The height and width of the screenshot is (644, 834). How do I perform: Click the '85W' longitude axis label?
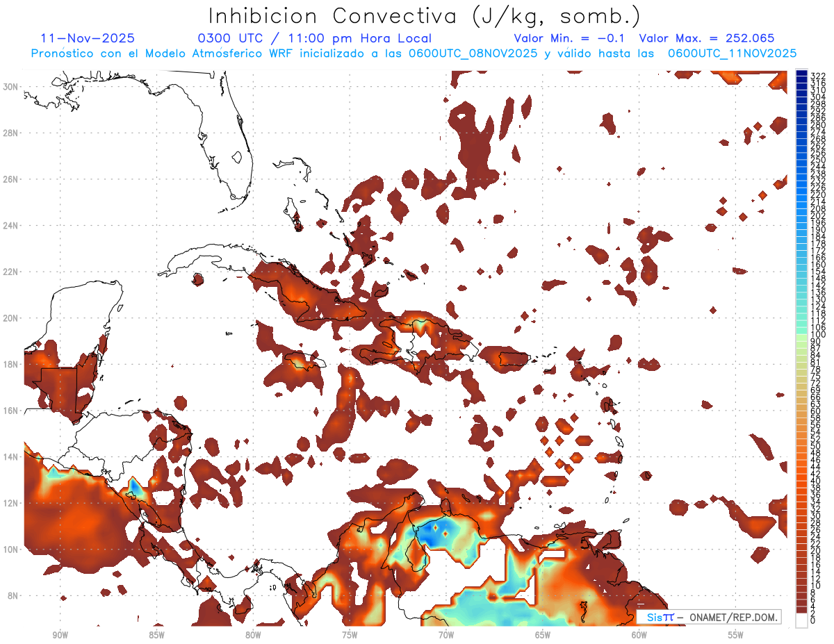(156, 634)
